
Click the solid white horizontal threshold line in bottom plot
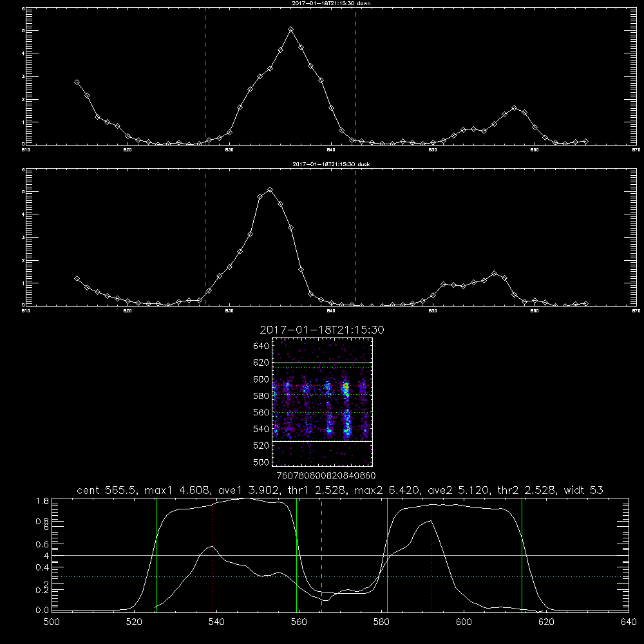(x=340, y=555)
